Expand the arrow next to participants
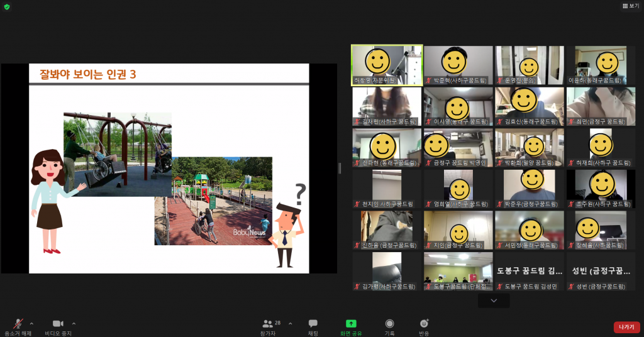 [290, 323]
